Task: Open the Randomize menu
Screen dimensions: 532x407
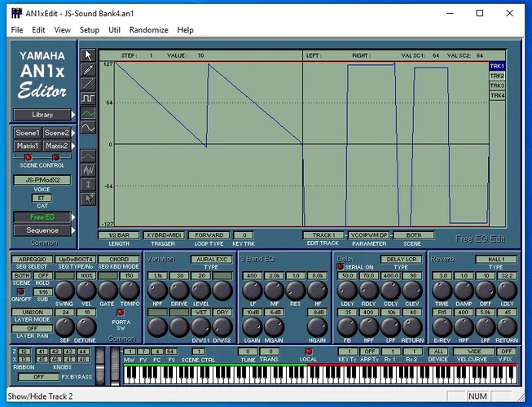Action: pyautogui.click(x=149, y=30)
